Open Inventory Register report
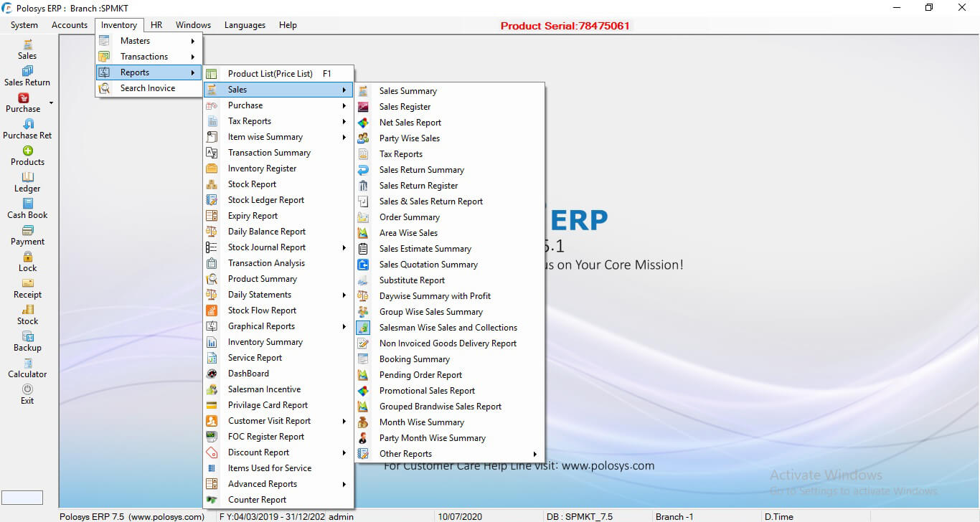The image size is (980, 522). (279, 169)
